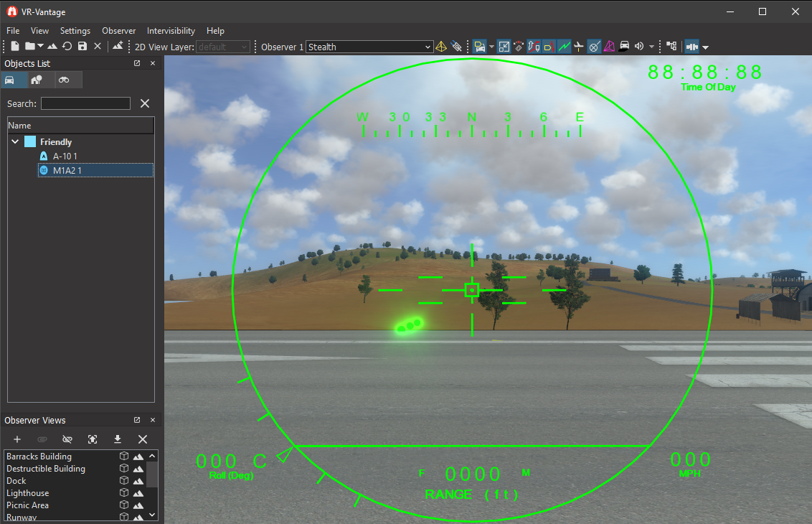Click the airplane icon in toolbar
The height and width of the screenshot is (524, 812).
pyautogui.click(x=578, y=47)
